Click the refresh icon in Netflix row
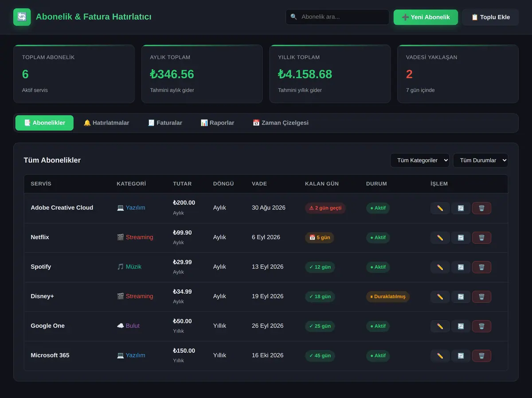 (x=461, y=238)
